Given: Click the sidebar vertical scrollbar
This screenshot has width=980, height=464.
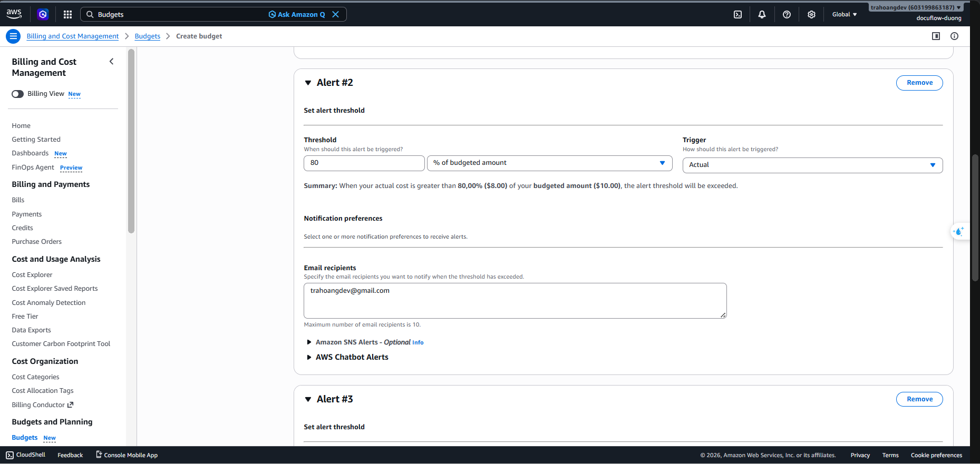Looking at the screenshot, I should [x=131, y=141].
